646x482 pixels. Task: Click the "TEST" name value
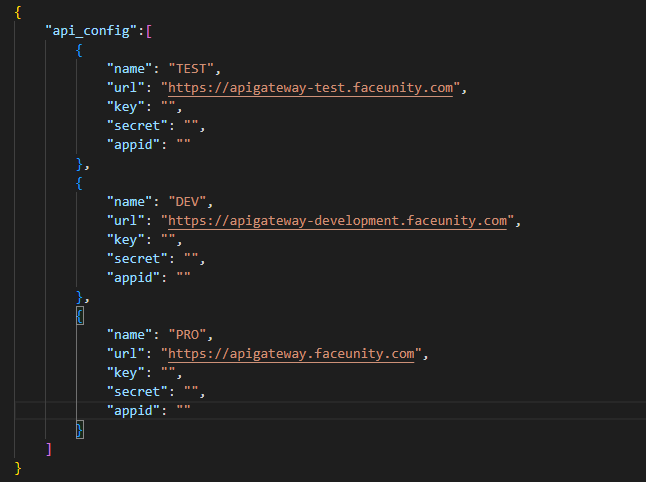191,68
